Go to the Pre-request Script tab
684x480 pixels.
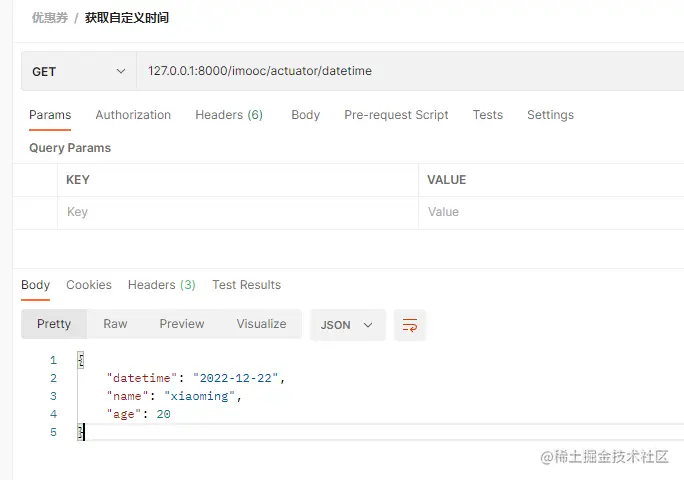point(396,115)
